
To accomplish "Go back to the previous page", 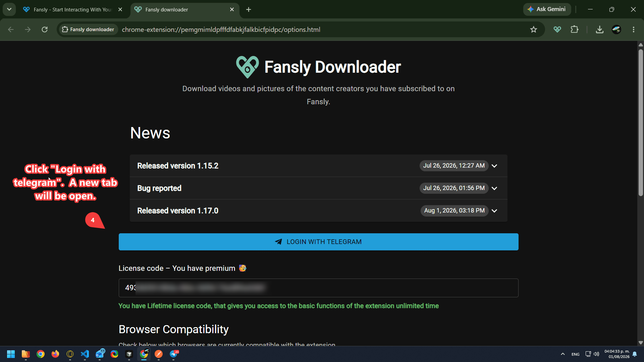I will (x=11, y=29).
